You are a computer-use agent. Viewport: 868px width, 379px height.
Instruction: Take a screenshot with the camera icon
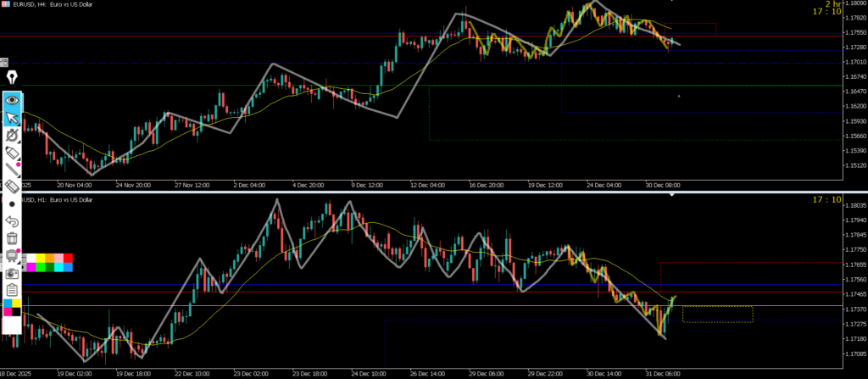point(13,274)
